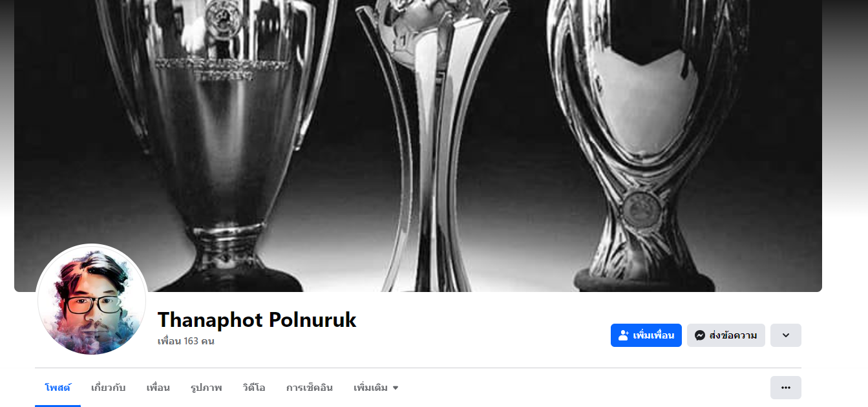View the การเช็คอิน tab

[x=310, y=388]
